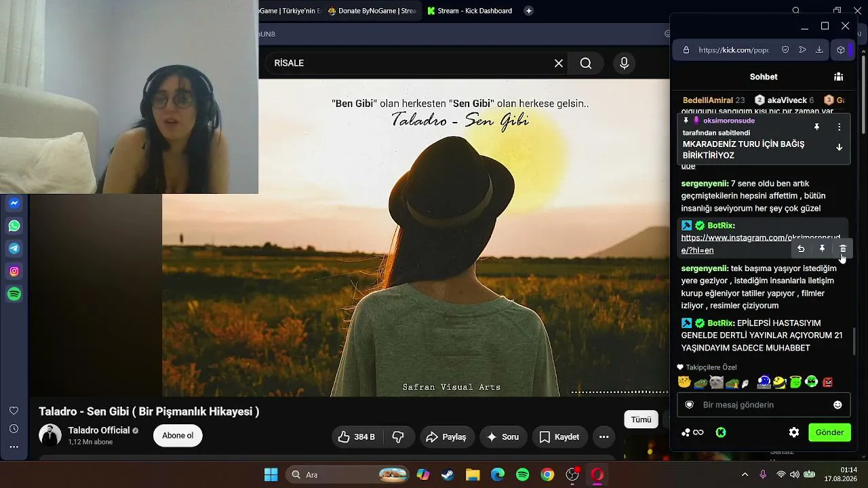Screen dimensions: 868x488
Task: Click the video title Taladro - Sen Gibi
Action: [x=149, y=411]
